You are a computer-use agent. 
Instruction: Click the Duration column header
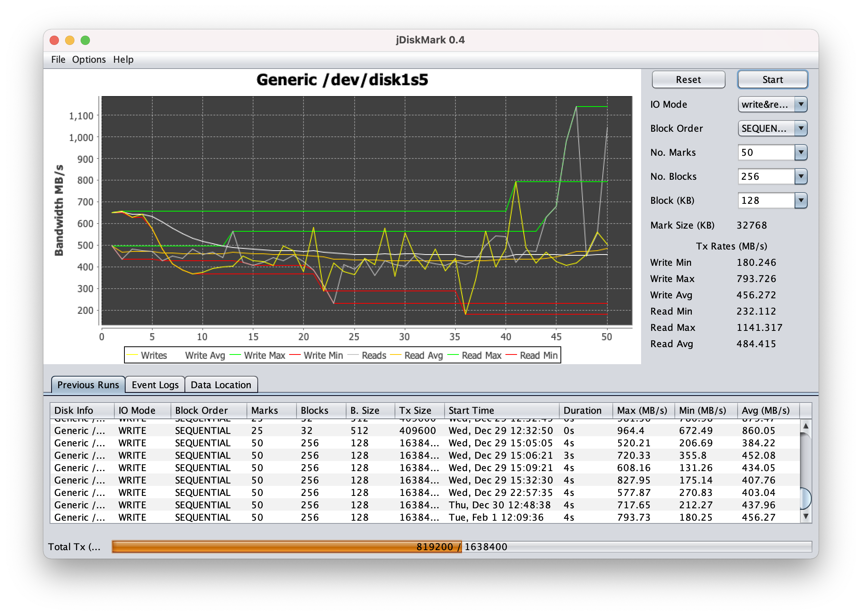coord(586,410)
